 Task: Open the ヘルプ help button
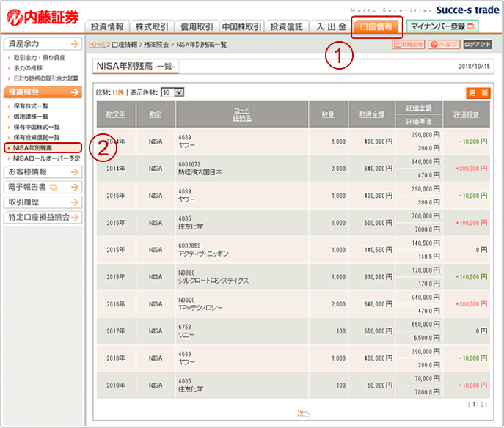[444, 45]
